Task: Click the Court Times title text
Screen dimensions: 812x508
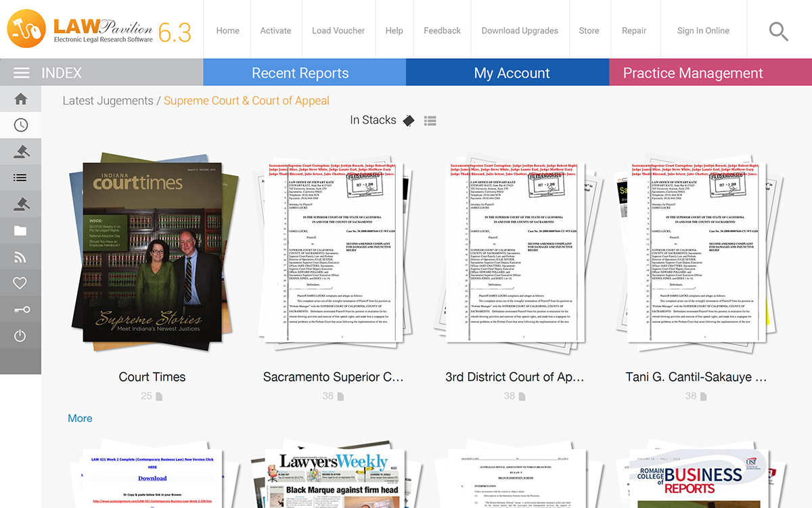Action: (152, 377)
